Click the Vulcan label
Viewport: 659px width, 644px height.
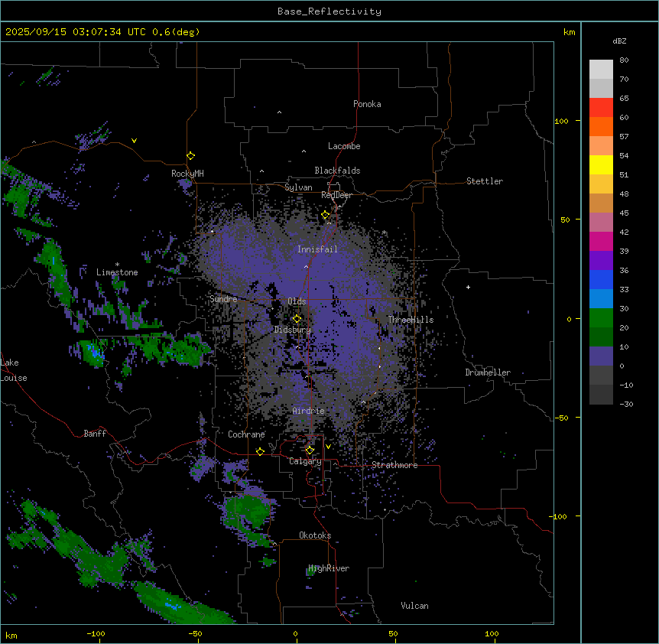pyautogui.click(x=415, y=606)
